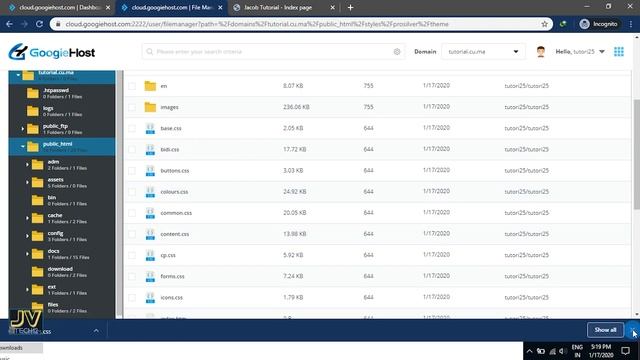
Task: Click the colours.css file icon
Action: tap(150, 192)
